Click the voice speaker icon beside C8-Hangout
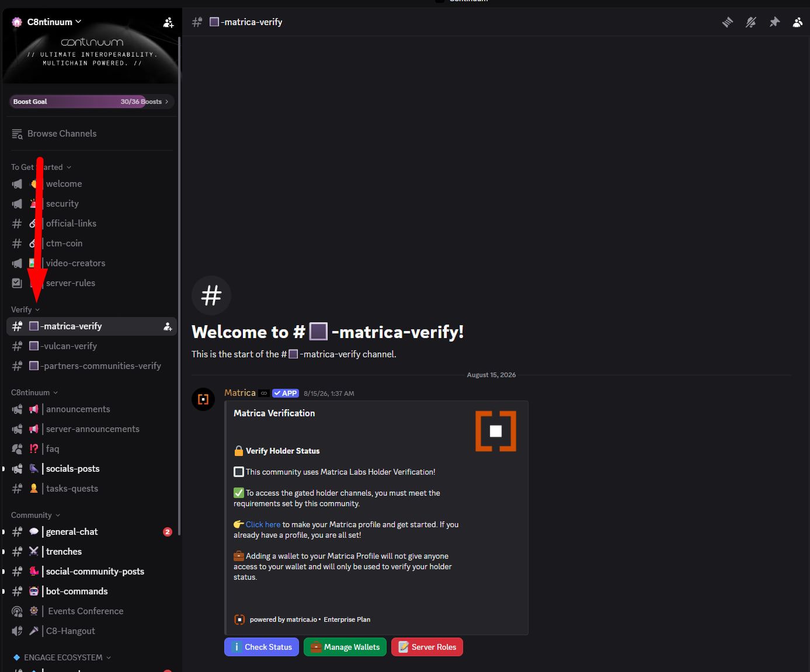 click(17, 631)
